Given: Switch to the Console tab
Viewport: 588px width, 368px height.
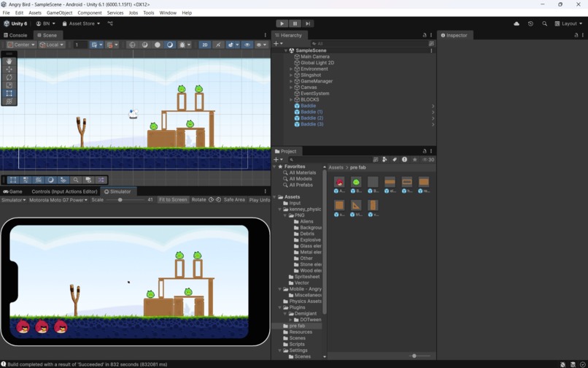Looking at the screenshot, I should (15, 35).
